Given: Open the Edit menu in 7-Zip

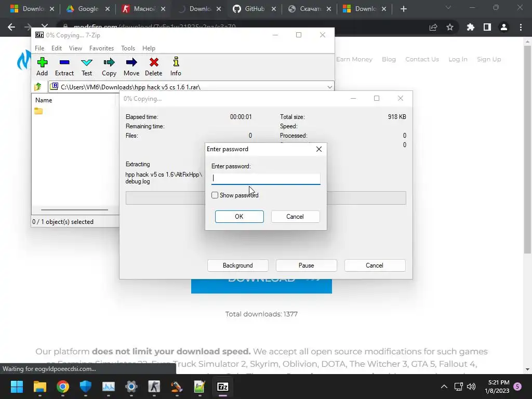Looking at the screenshot, I should point(56,48).
